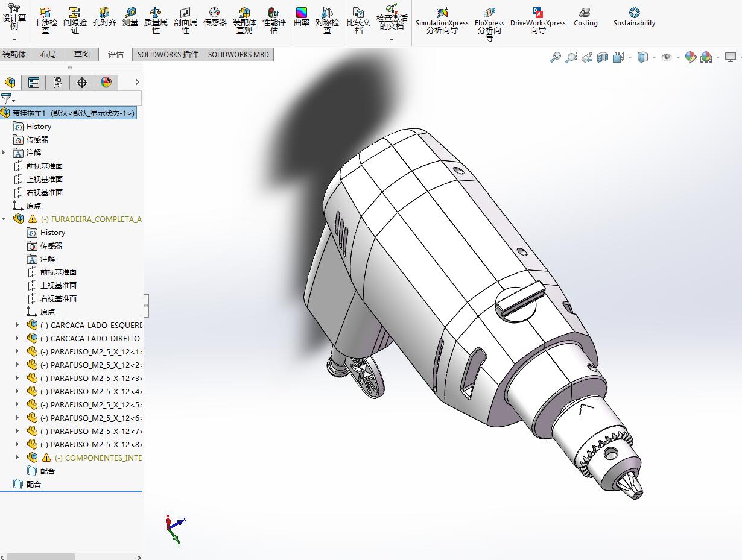Image resolution: width=742 pixels, height=560 pixels.
Task: Open the 间隙验证 clearance verification tool
Action: [x=75, y=20]
